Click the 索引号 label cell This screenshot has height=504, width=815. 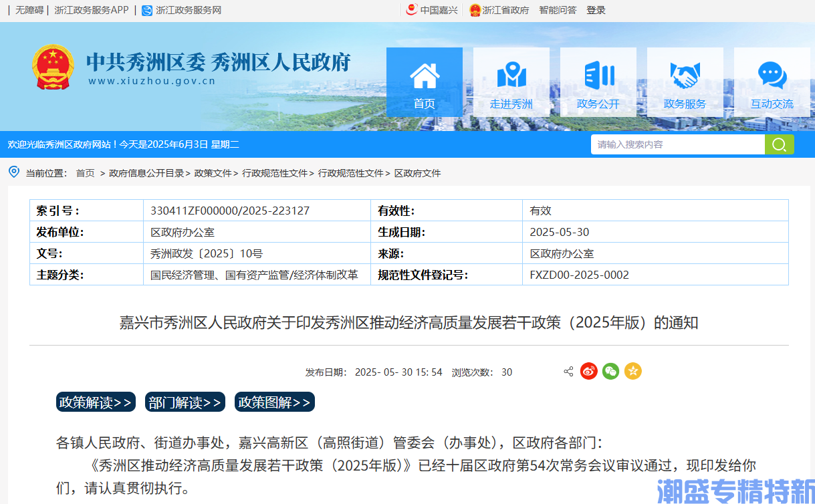click(87, 211)
